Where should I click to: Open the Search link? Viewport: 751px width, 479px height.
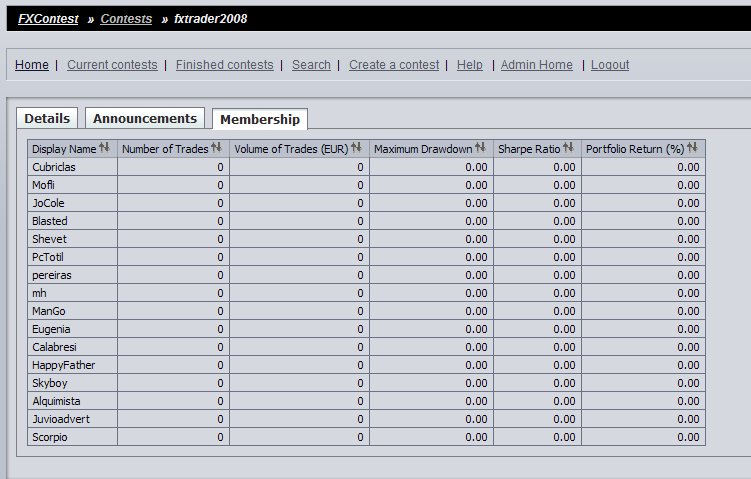click(311, 65)
